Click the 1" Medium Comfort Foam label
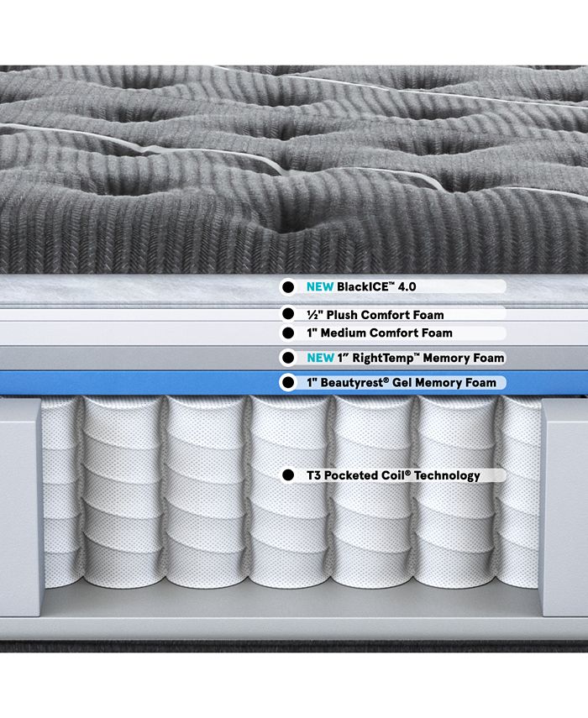The image size is (588, 718). pos(380,333)
